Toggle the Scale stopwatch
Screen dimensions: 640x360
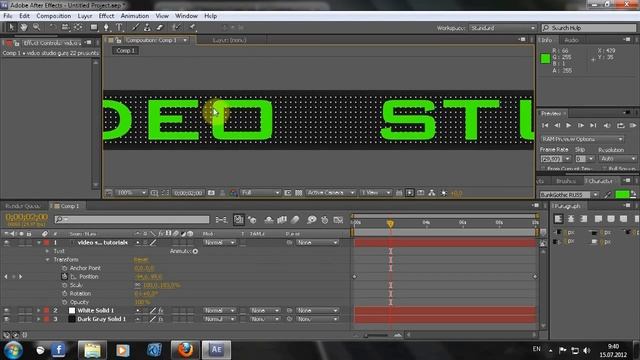(64, 285)
